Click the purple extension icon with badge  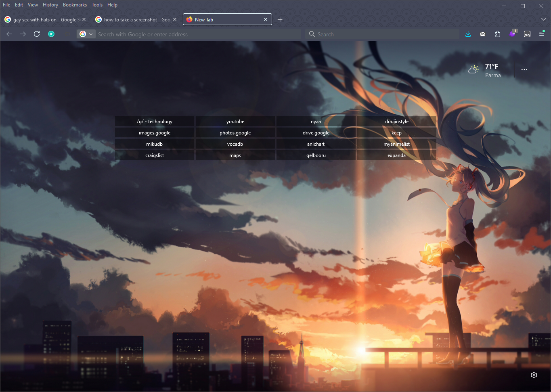click(513, 34)
